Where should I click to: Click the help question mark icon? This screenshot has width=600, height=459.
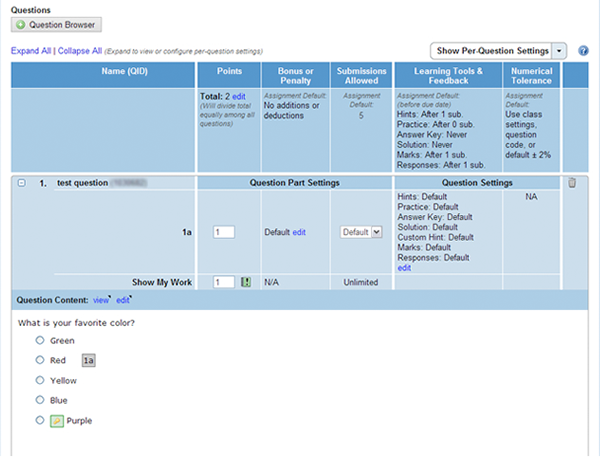583,50
